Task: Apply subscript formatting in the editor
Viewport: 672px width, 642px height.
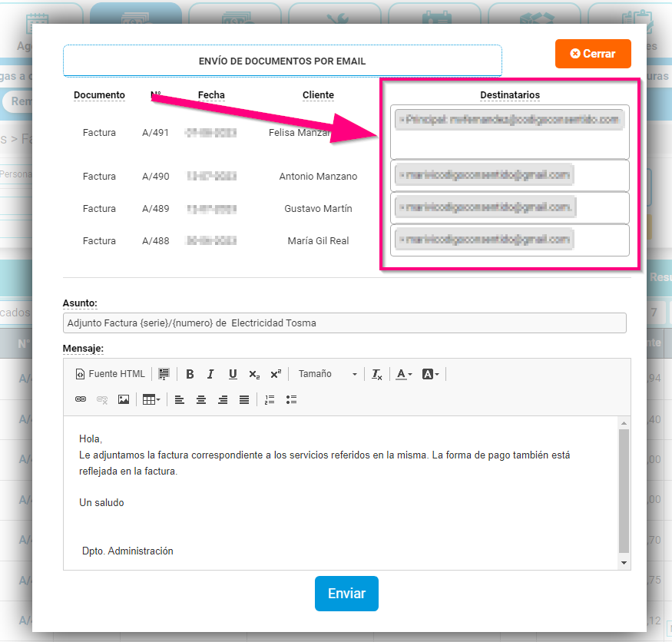Action: pos(253,374)
